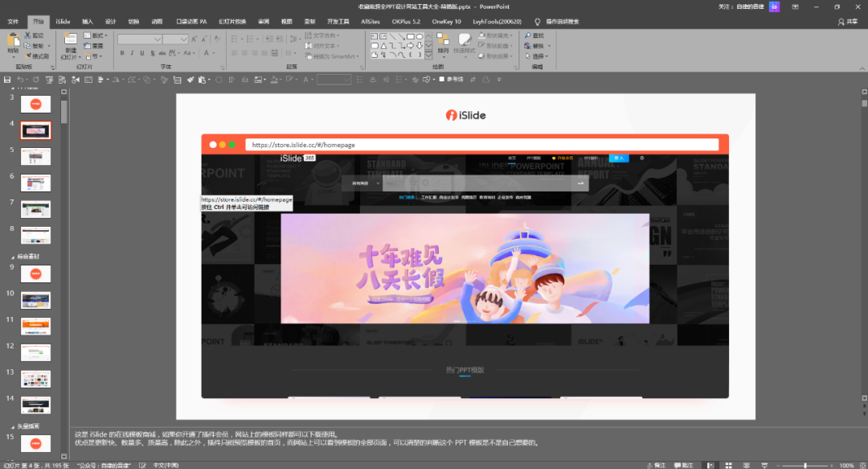This screenshot has width=868, height=469.
Task: Click the Redo icon in quick toolbar
Action: pyautogui.click(x=36, y=80)
